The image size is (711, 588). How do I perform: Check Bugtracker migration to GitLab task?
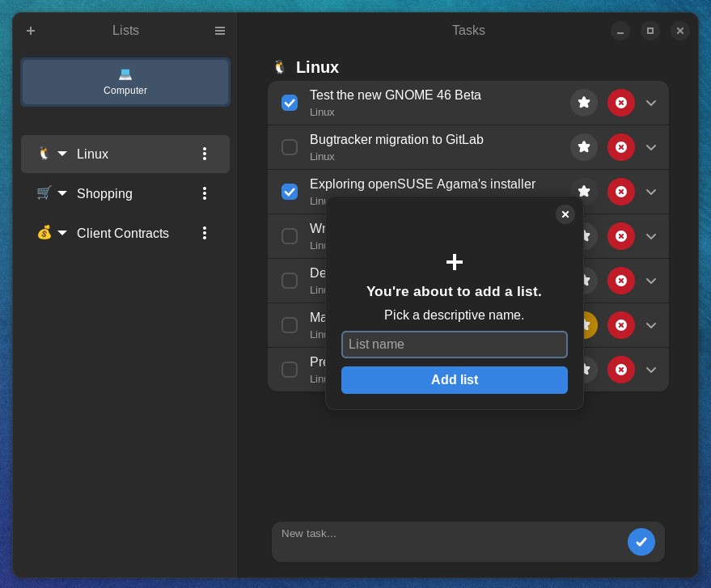click(x=290, y=147)
